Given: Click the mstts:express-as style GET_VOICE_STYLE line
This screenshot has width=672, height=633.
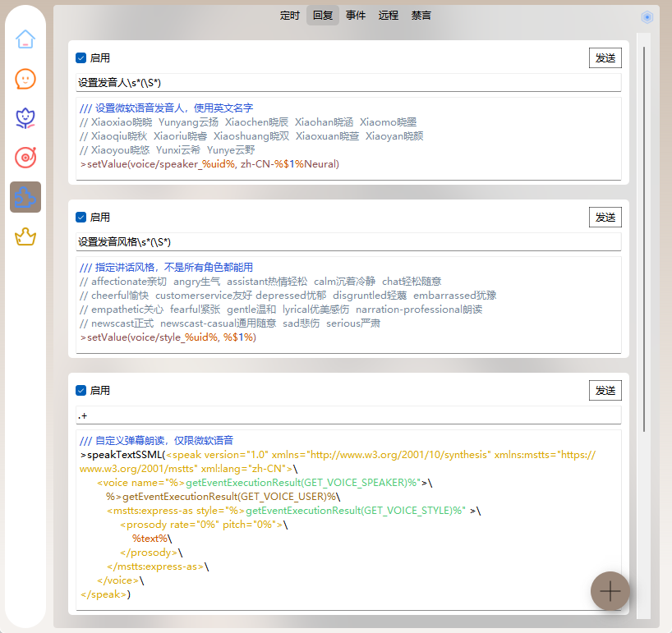Looking at the screenshot, I should click(x=294, y=511).
